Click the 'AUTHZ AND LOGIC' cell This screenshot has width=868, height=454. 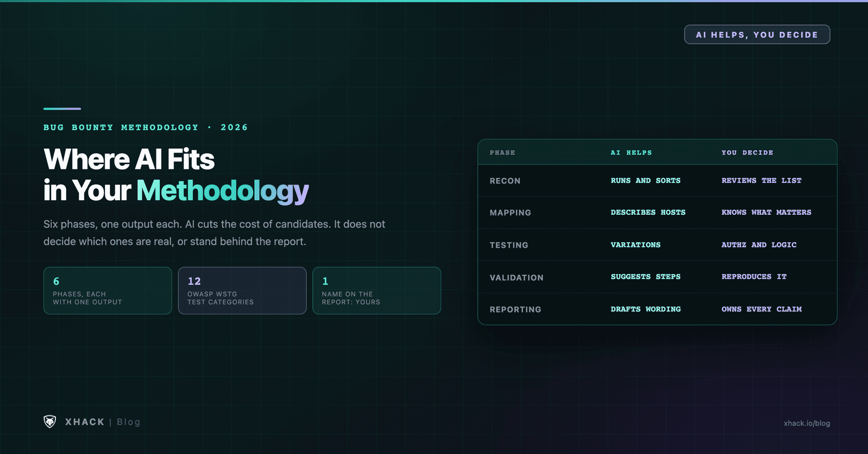point(759,245)
